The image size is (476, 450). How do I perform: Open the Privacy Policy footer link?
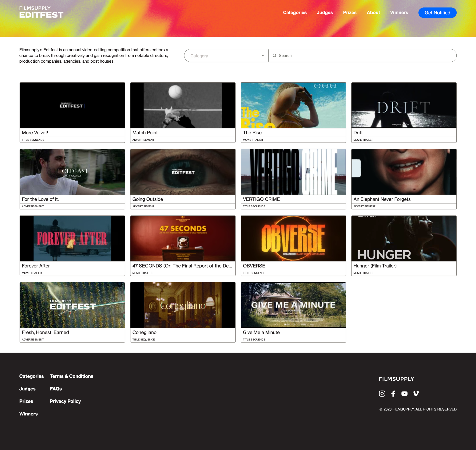pos(65,401)
